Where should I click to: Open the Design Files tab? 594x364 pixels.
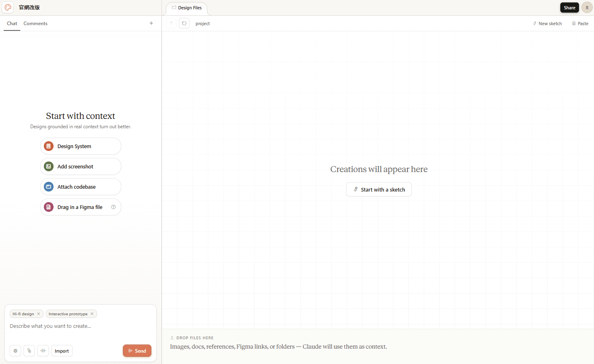[x=187, y=8]
